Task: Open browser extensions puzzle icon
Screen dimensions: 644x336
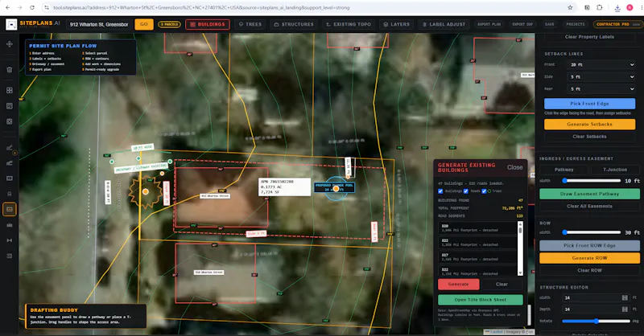Action: click(x=600, y=7)
